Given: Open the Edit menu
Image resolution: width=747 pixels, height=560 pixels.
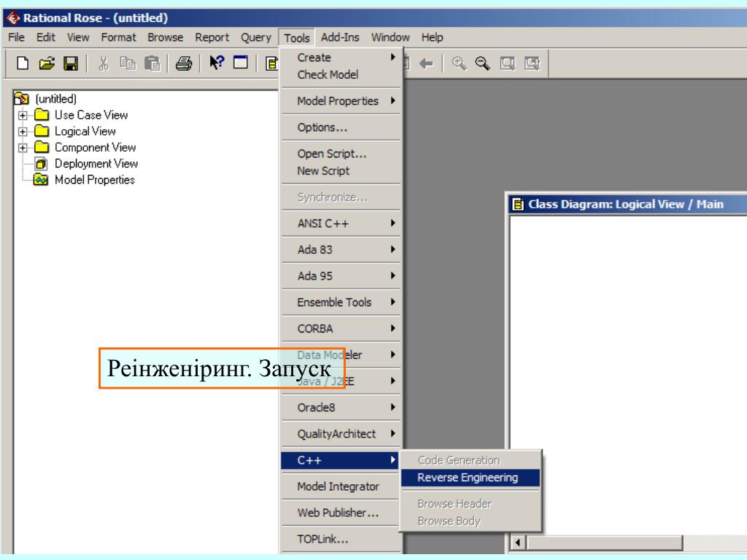Looking at the screenshot, I should click(46, 37).
